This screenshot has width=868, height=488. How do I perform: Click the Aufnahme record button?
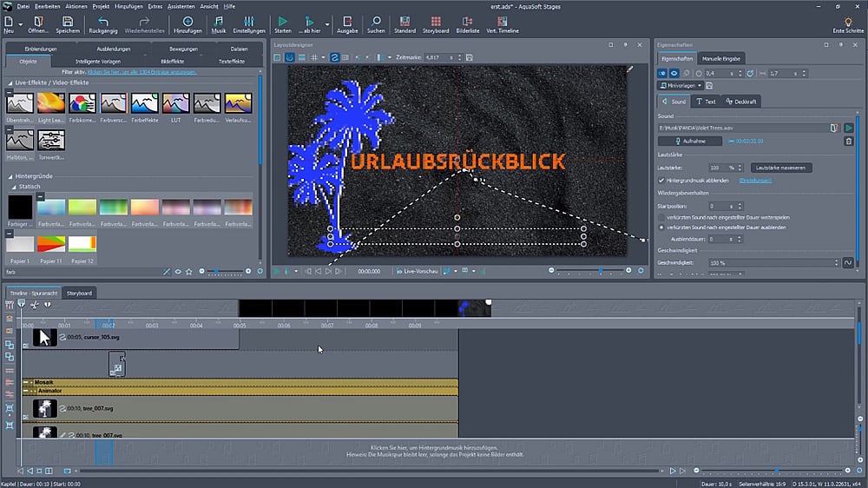point(689,141)
